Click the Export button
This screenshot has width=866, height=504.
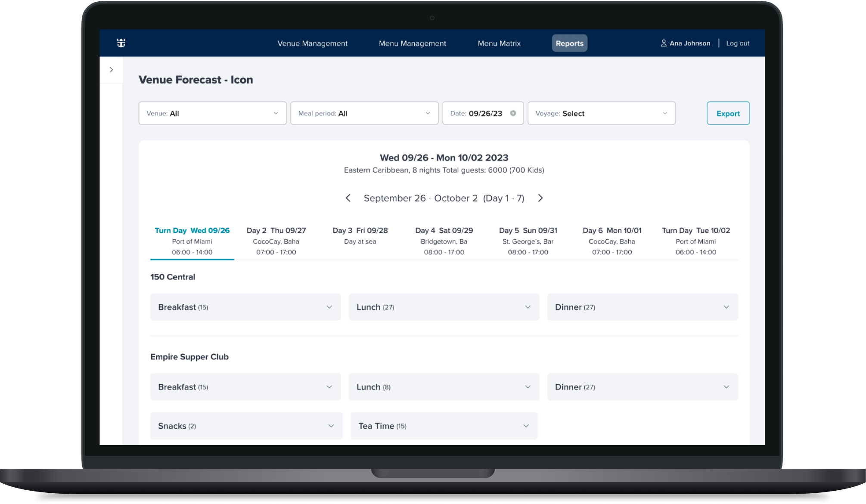(728, 113)
